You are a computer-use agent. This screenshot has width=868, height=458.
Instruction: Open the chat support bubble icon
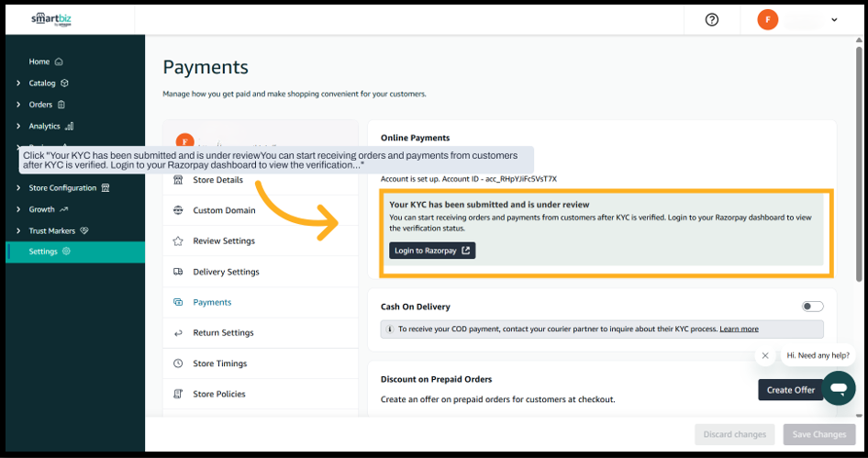(838, 388)
